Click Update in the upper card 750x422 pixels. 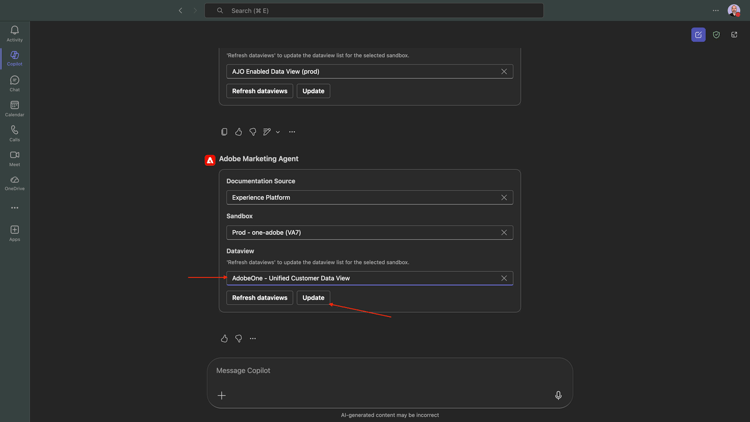(313, 91)
